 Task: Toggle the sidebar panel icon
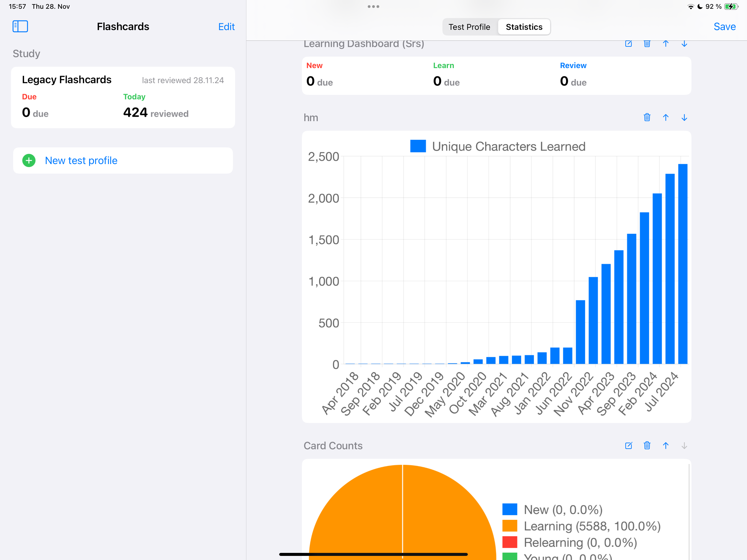click(x=20, y=26)
